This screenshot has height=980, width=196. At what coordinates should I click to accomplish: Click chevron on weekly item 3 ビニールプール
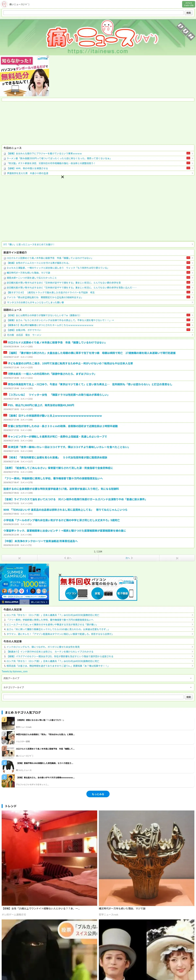pyautogui.click(x=192, y=625)
